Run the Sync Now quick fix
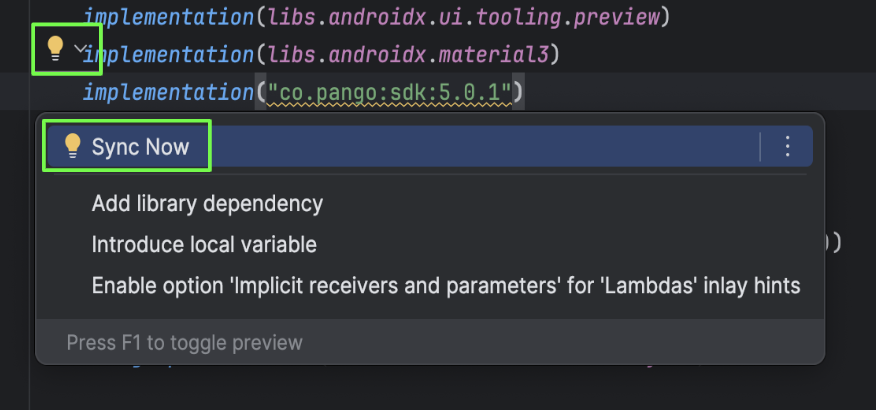876x410 pixels. [x=140, y=147]
